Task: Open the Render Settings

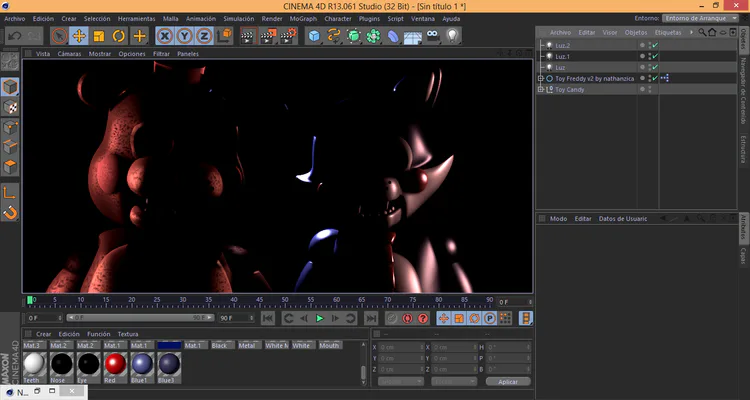Action: pos(288,36)
